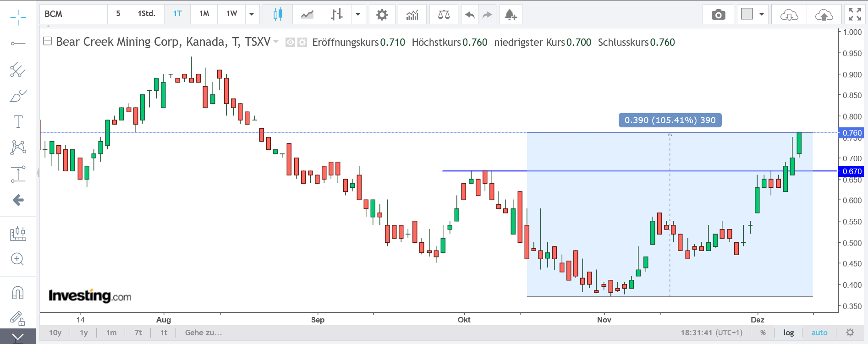Image resolution: width=868 pixels, height=344 pixels.
Task: Set the range to 10y
Action: click(x=55, y=333)
